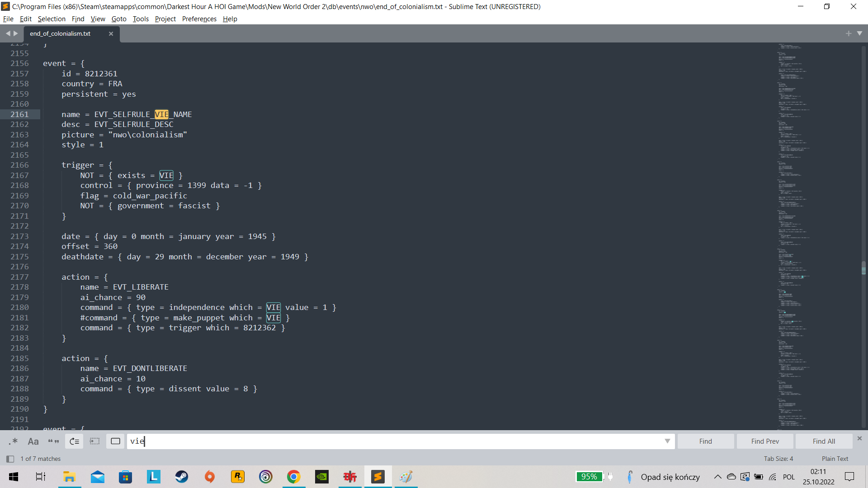Viewport: 868px width, 488px height.
Task: Click the vertical scrollbar handle
Action: pyautogui.click(x=863, y=268)
